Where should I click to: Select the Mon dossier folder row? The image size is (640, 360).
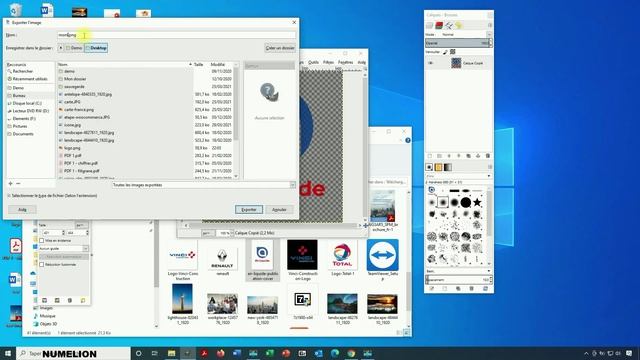[145, 79]
